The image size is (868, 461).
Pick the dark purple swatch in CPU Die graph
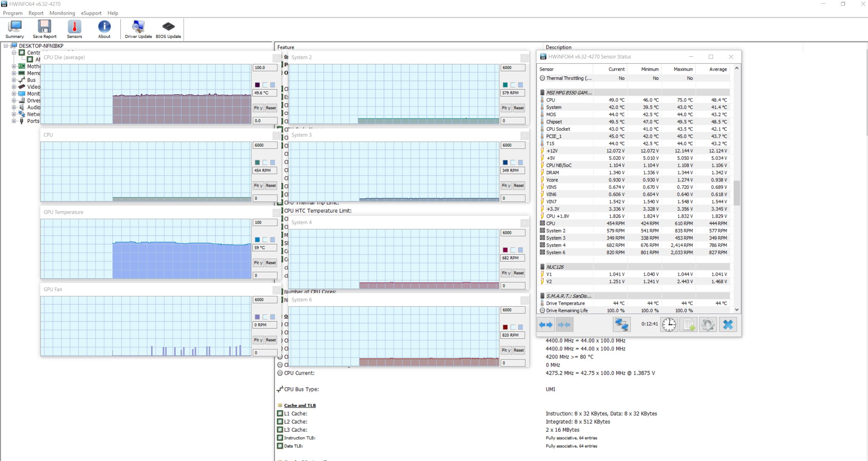pyautogui.click(x=258, y=84)
